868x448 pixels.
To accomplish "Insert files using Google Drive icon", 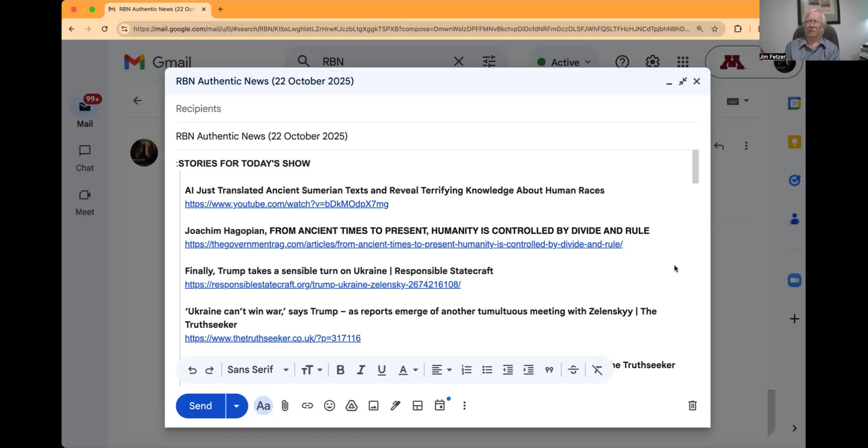I will point(351,406).
